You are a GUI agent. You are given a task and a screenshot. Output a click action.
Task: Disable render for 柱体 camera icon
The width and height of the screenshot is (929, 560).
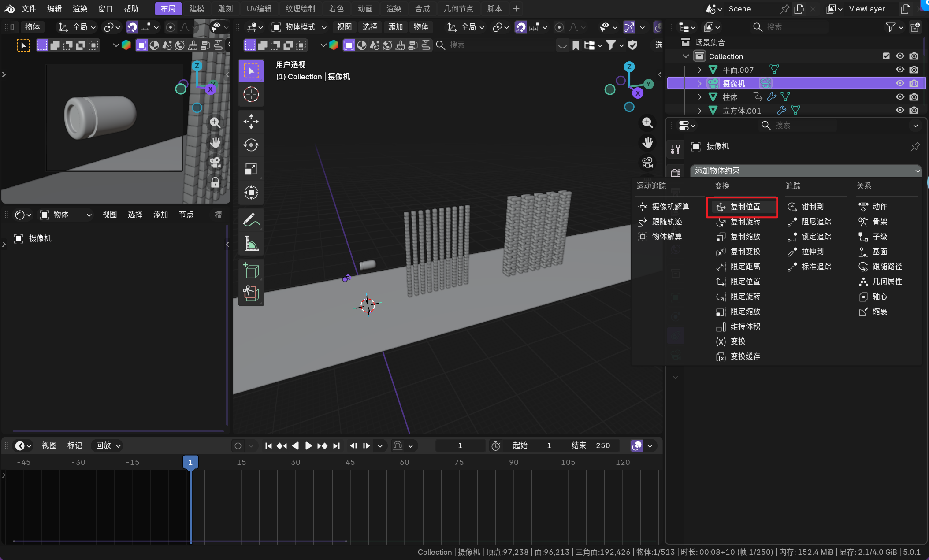tap(914, 97)
